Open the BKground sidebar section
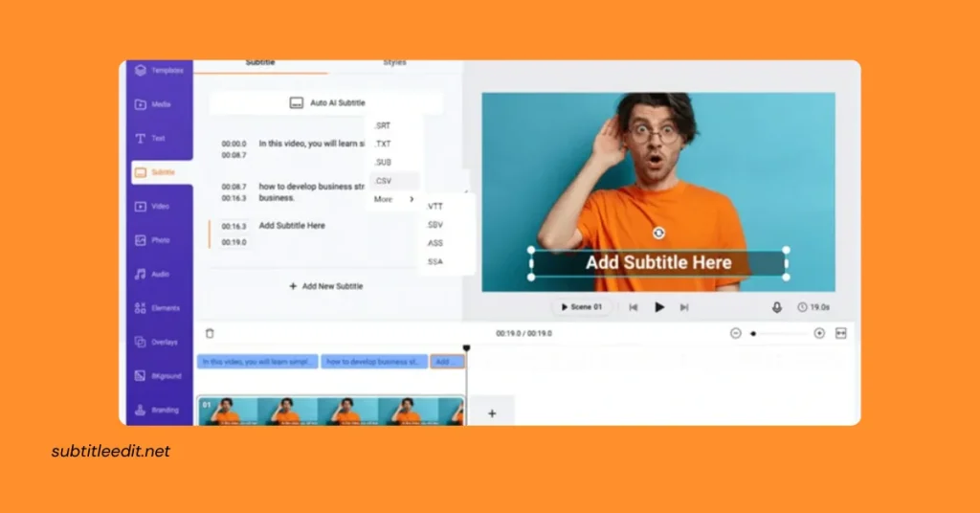980x513 pixels. point(158,375)
